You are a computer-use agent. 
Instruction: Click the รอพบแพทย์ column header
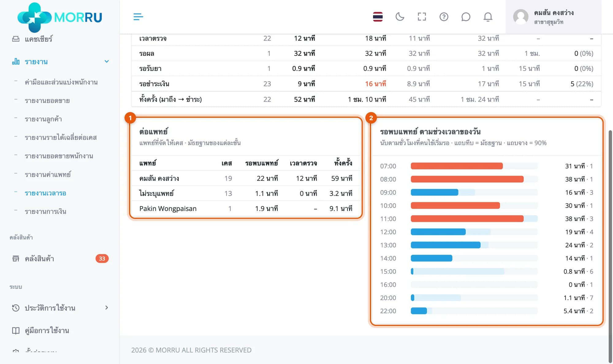261,163
